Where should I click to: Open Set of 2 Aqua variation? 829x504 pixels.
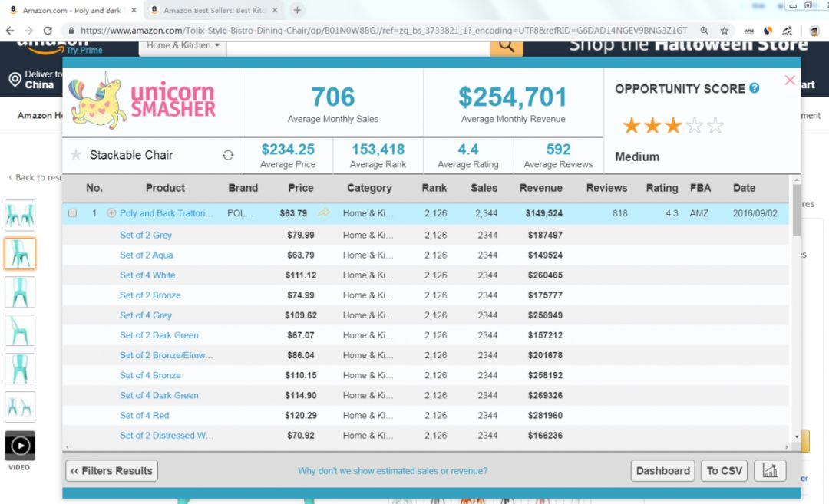click(x=146, y=255)
